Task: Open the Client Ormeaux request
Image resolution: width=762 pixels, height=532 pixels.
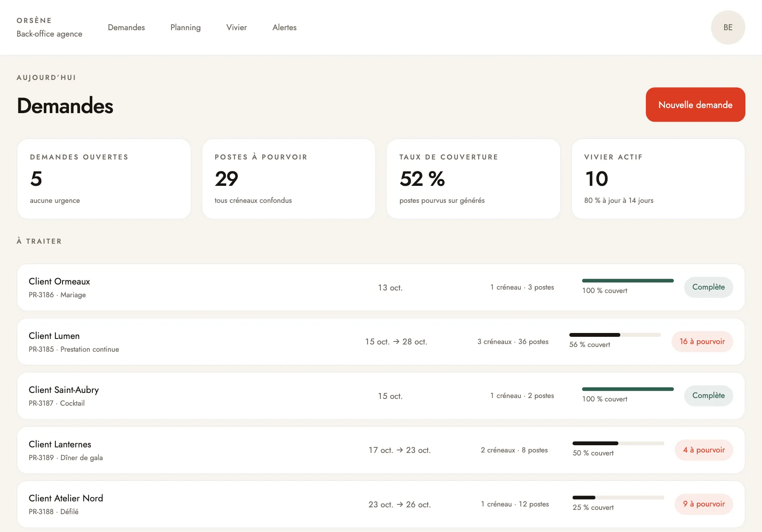Action: [381, 287]
